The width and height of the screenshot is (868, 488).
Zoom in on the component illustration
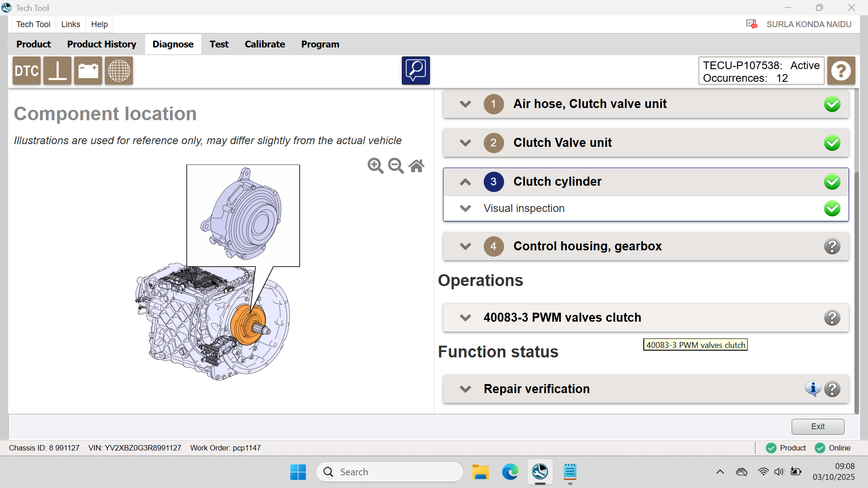pyautogui.click(x=375, y=166)
